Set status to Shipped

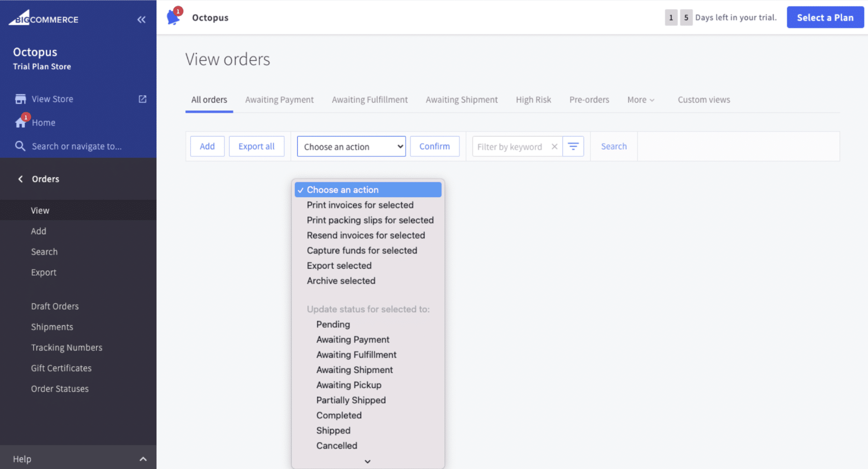coord(368,431)
